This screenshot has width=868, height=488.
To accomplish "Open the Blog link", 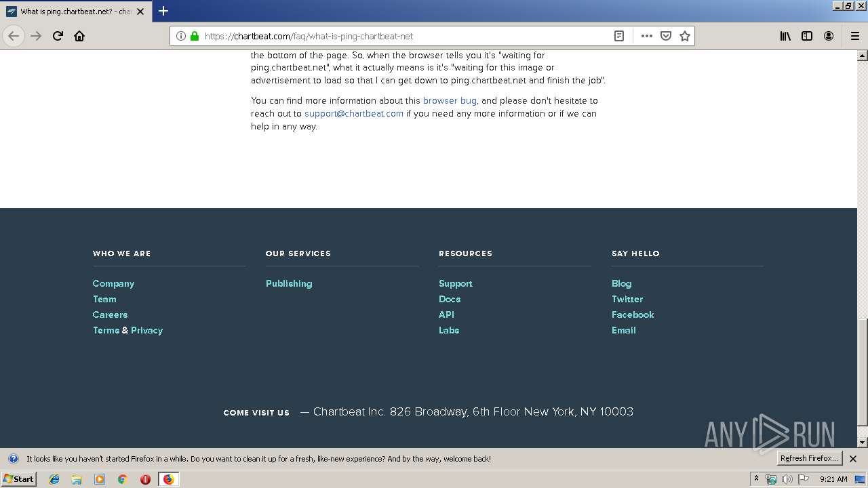I will (621, 283).
